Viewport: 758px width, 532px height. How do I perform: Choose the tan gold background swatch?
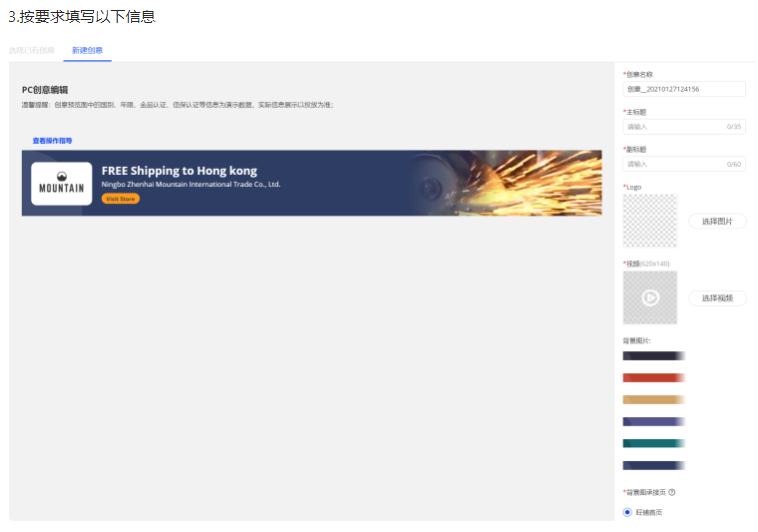click(x=653, y=399)
